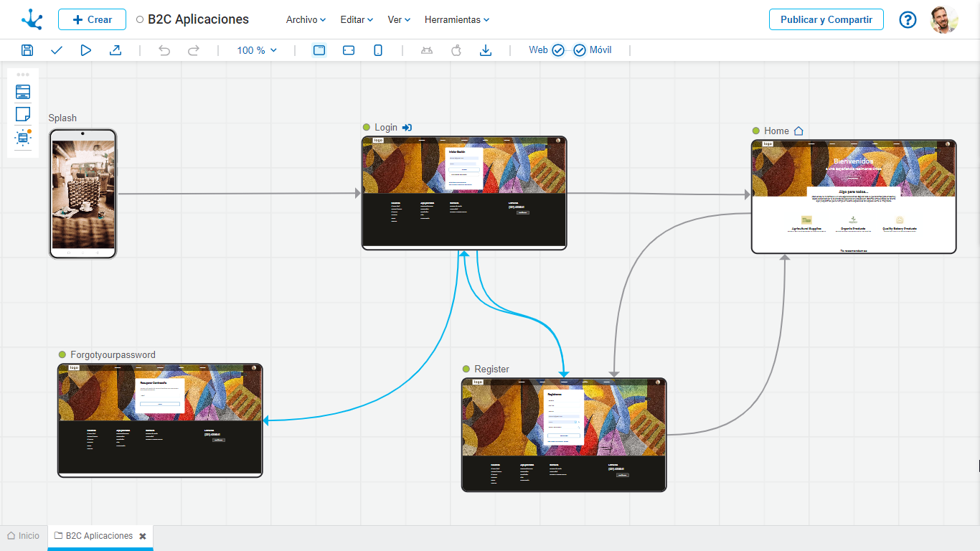Open the Editar menu

pyautogui.click(x=357, y=20)
